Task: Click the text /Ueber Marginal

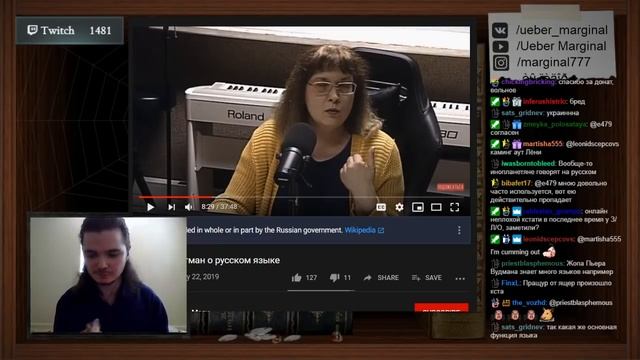Action: click(x=562, y=46)
